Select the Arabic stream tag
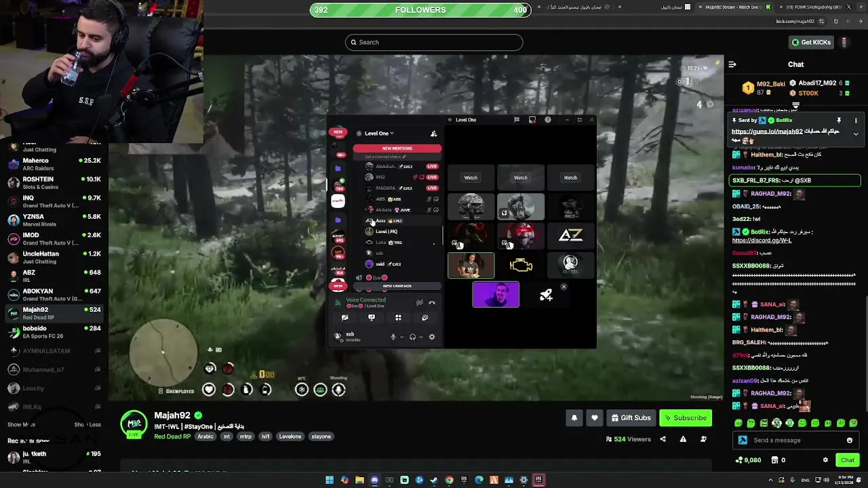The image size is (868, 488). tap(205, 436)
